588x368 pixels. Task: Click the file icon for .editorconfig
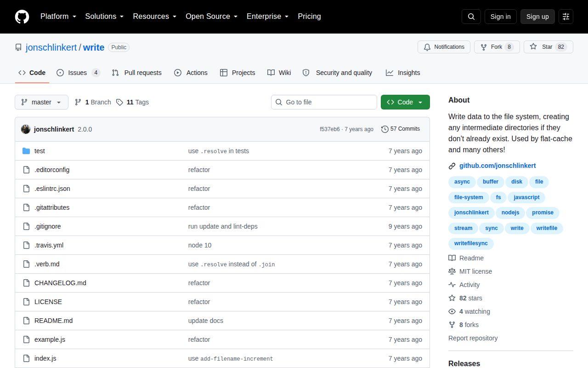tap(26, 170)
